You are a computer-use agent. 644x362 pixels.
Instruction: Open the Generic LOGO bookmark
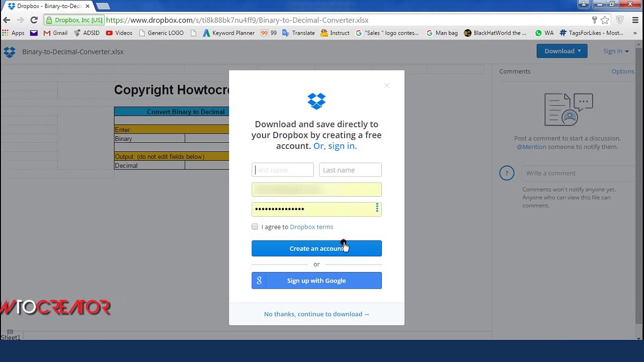pyautogui.click(x=161, y=33)
